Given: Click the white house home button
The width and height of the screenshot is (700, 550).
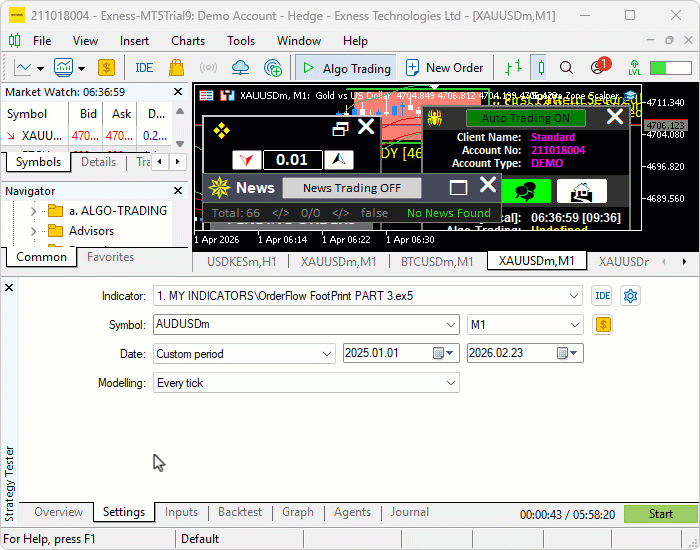Looking at the screenshot, I should (582, 191).
